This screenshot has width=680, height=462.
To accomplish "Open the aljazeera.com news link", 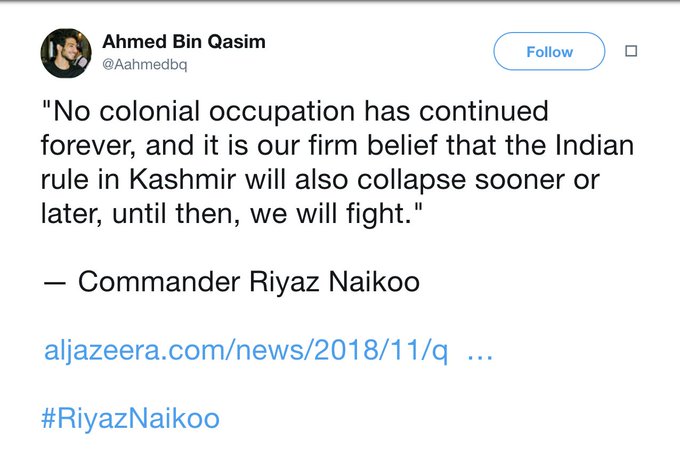I will tap(245, 352).
